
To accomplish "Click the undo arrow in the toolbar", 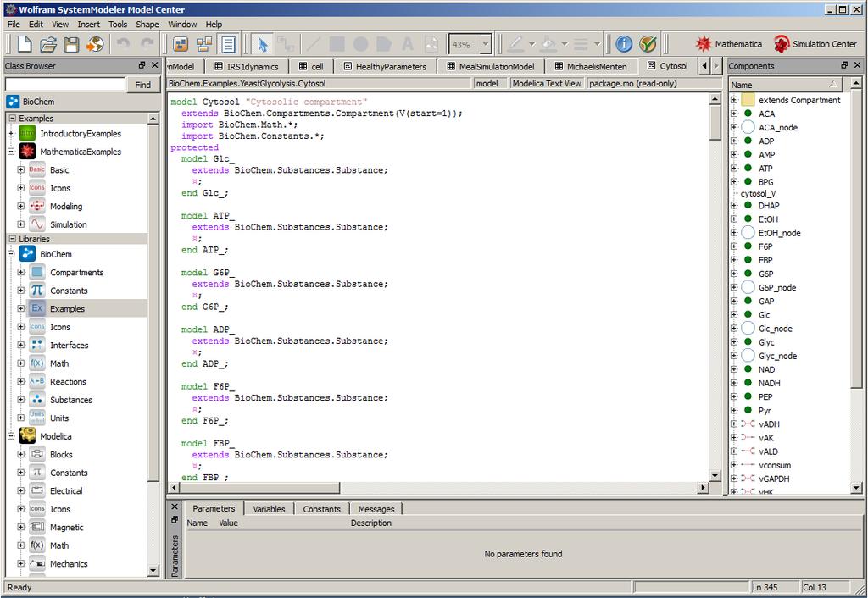I will (x=123, y=44).
